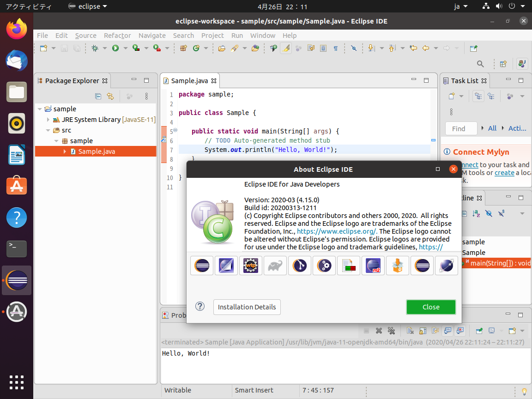Viewport: 532px width, 399px height.
Task: Click the magnifier Quick Access search icon
Action: pyautogui.click(x=480, y=64)
